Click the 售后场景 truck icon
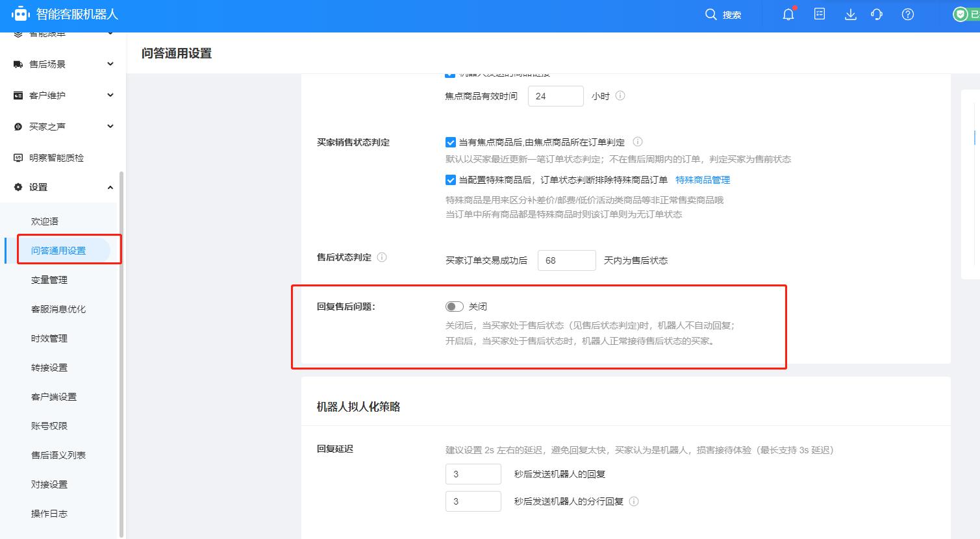The width and height of the screenshot is (980, 539). pos(18,64)
